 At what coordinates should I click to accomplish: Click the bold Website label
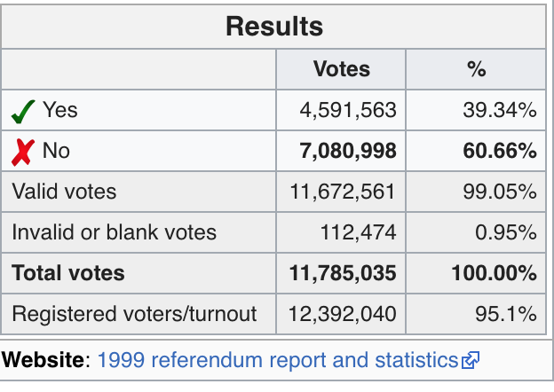(x=46, y=360)
